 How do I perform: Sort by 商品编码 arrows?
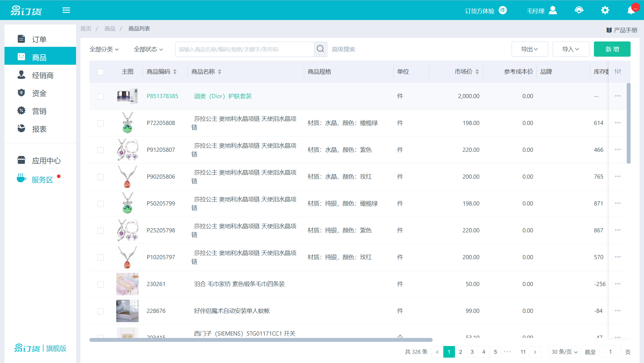(175, 72)
